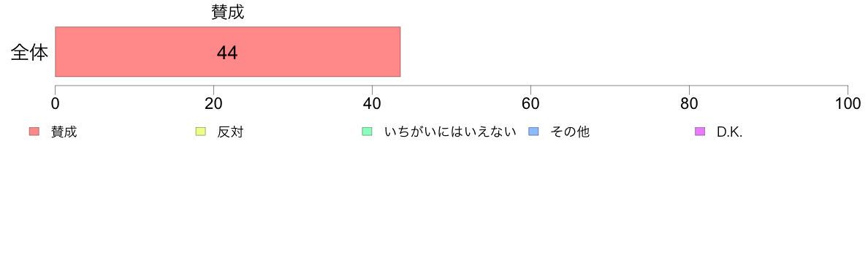Click the D.K. legend label text

(x=729, y=132)
